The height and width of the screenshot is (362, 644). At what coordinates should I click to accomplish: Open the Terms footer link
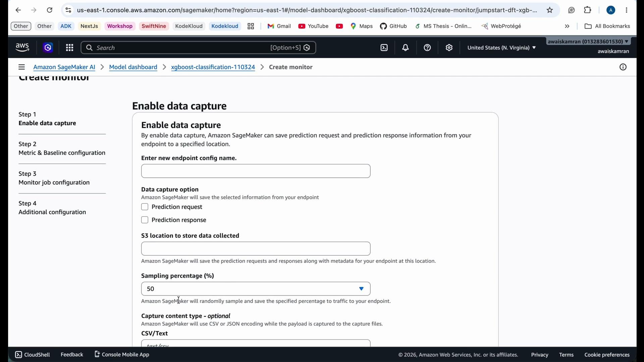pyautogui.click(x=567, y=355)
